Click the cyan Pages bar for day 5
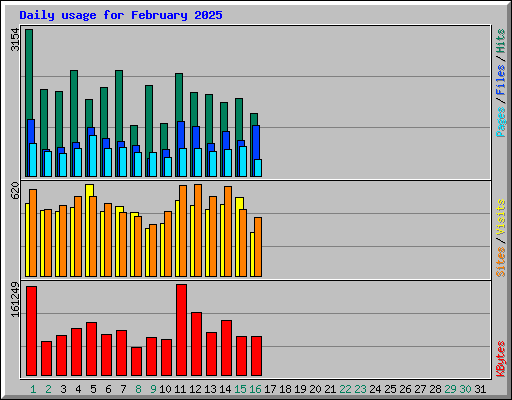 coord(93,156)
